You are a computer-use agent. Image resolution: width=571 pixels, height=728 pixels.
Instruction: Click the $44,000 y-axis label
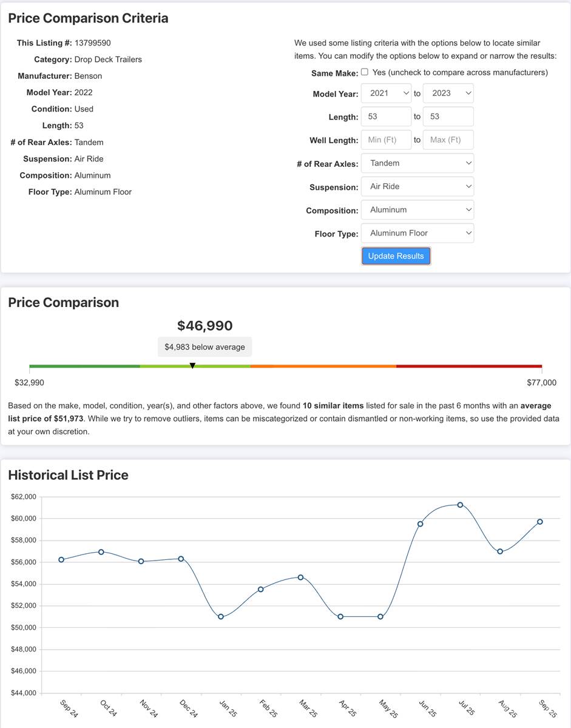click(24, 693)
